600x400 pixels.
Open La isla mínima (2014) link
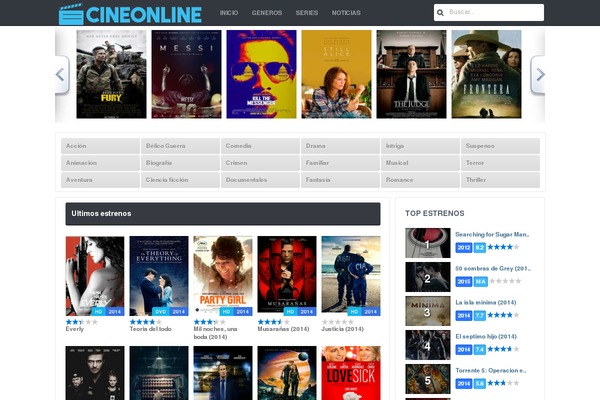click(x=486, y=302)
